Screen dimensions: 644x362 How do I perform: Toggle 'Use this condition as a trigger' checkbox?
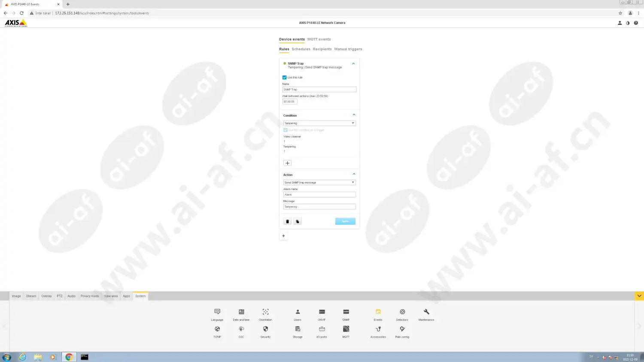[x=286, y=130]
